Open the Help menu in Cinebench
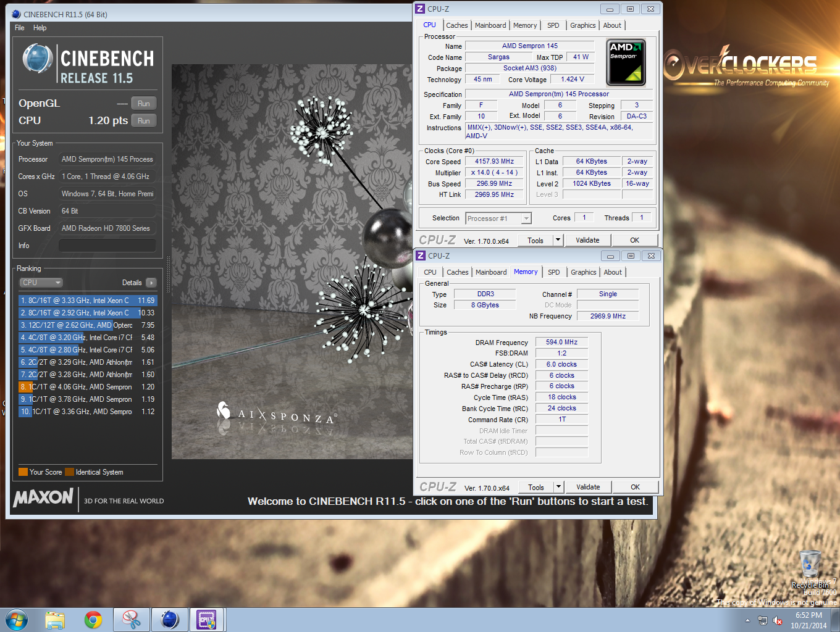This screenshot has height=632, width=840. click(40, 28)
